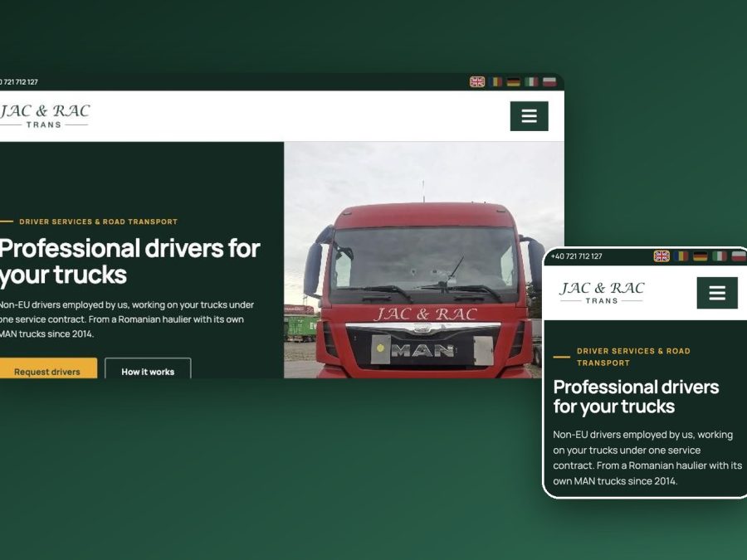
Task: Click mobile heading 'Professional drivers for your trucks'
Action: pos(636,397)
